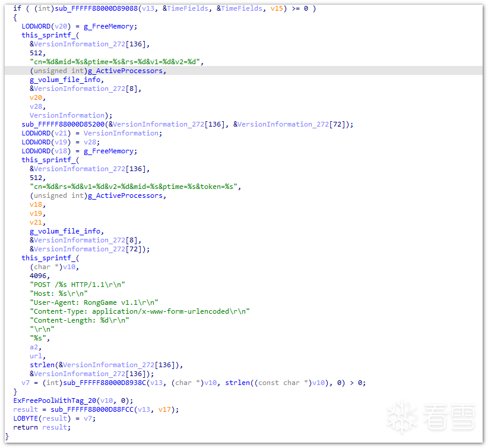Click sub_FFFFF88000D8938C function call
The width and height of the screenshot is (488, 448).
coord(104,383)
